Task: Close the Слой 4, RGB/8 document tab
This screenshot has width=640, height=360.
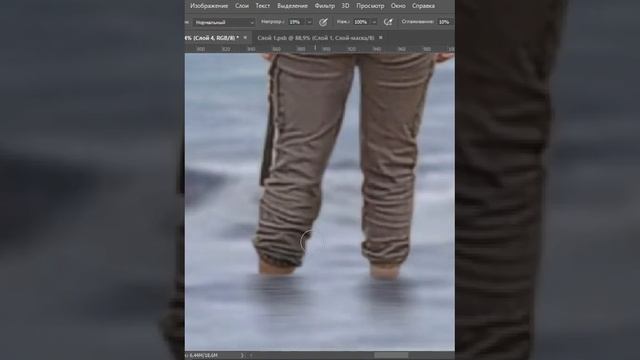Action: point(245,38)
